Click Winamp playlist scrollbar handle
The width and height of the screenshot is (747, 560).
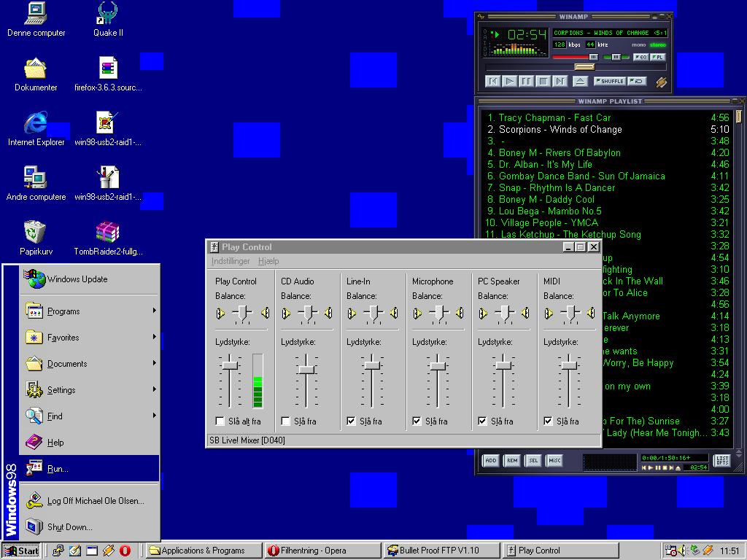(739, 116)
